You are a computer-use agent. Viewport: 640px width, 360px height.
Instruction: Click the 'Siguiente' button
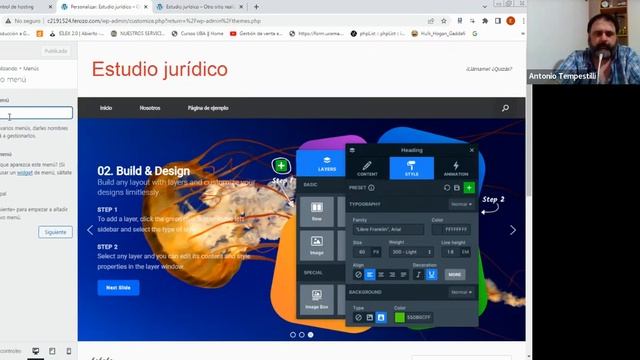(56, 232)
